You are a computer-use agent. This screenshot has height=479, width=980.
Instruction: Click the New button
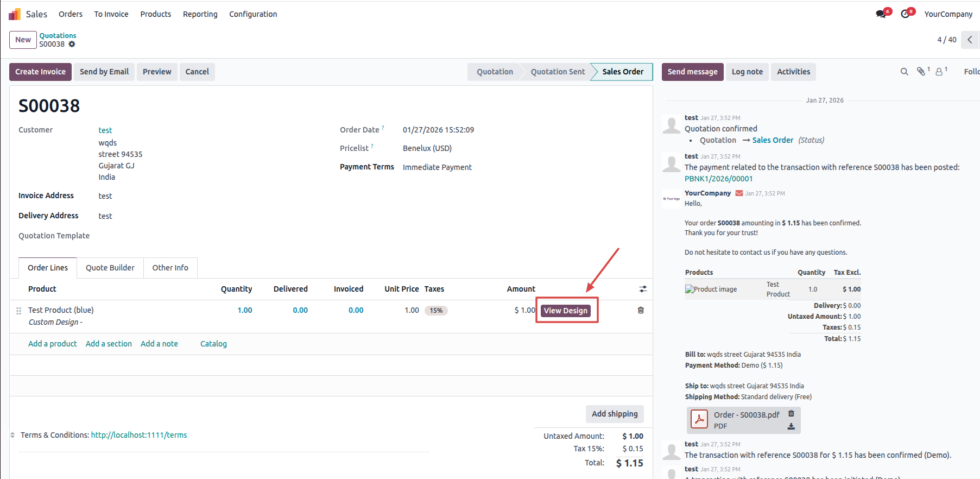point(23,40)
